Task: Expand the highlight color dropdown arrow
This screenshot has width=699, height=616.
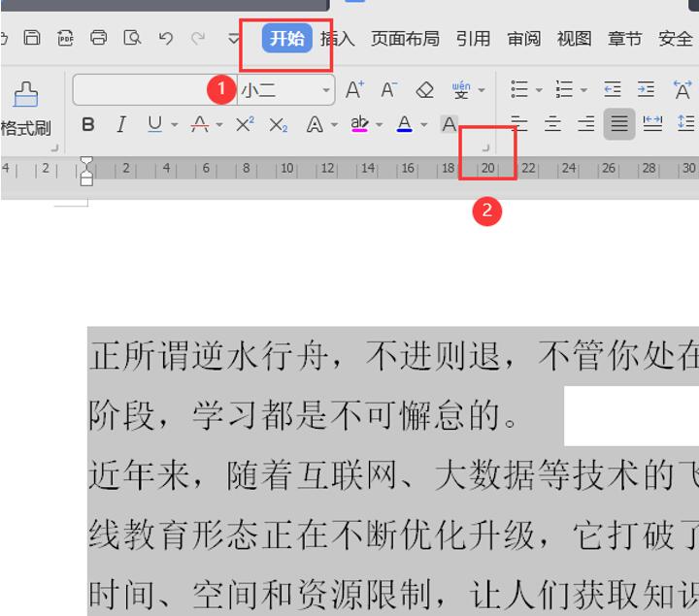Action: (380, 125)
